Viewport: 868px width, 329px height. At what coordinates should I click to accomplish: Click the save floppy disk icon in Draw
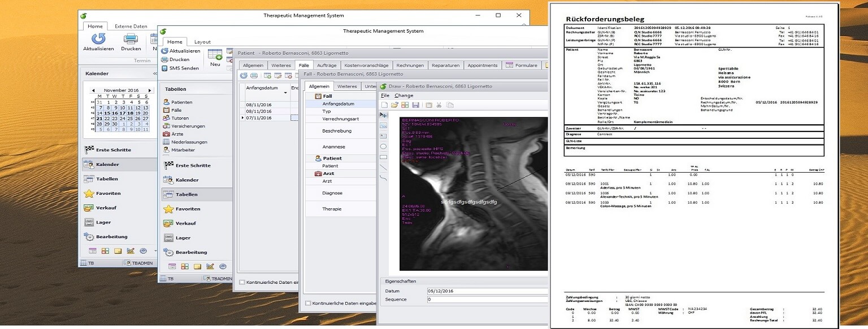click(x=415, y=105)
